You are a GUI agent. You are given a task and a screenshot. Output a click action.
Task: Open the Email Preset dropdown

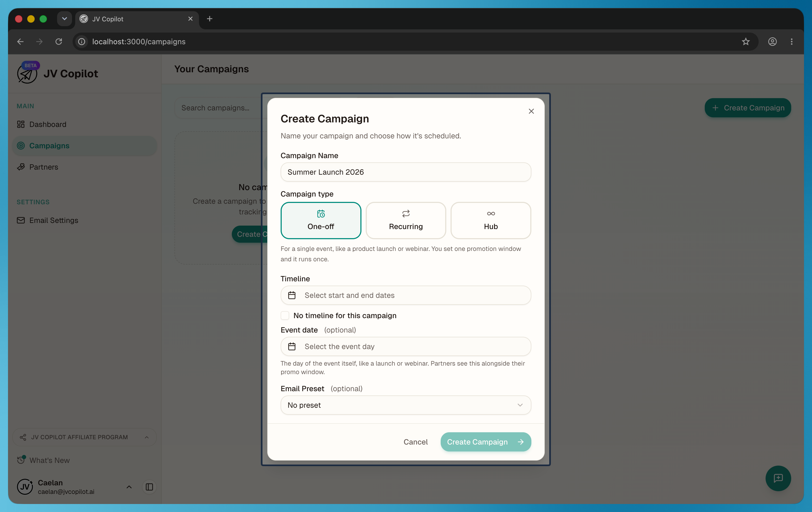click(x=406, y=405)
